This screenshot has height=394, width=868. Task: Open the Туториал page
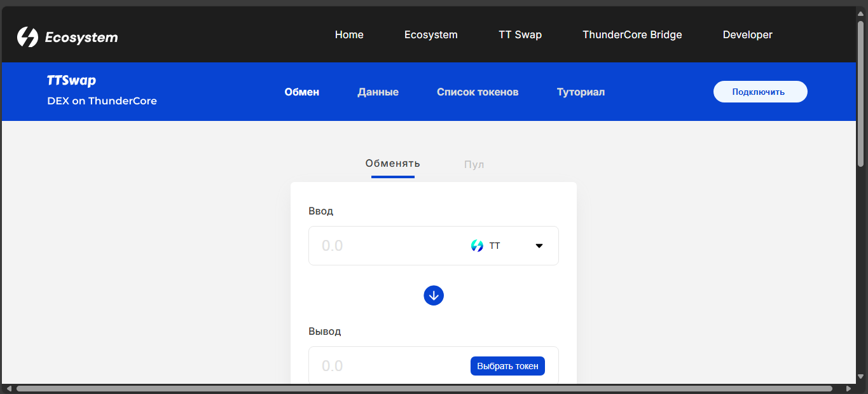[x=581, y=92]
